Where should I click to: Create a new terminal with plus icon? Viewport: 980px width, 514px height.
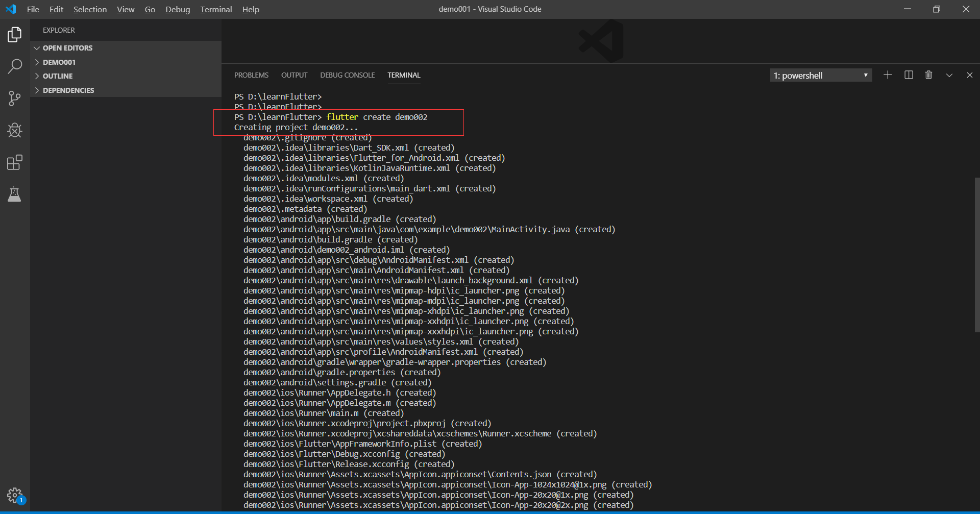888,75
